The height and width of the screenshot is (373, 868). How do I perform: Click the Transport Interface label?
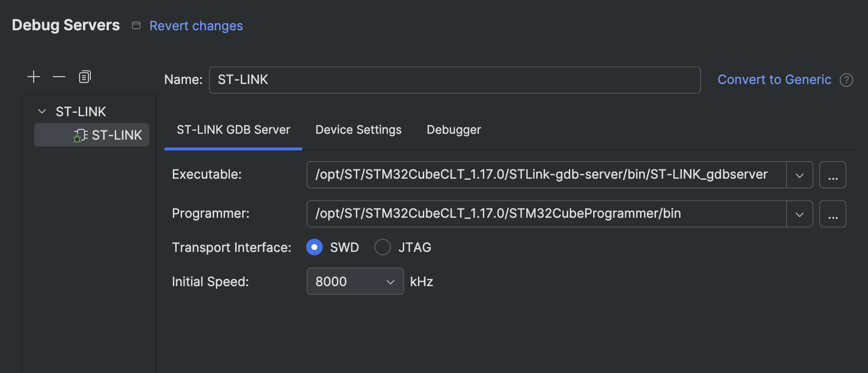[x=231, y=248]
